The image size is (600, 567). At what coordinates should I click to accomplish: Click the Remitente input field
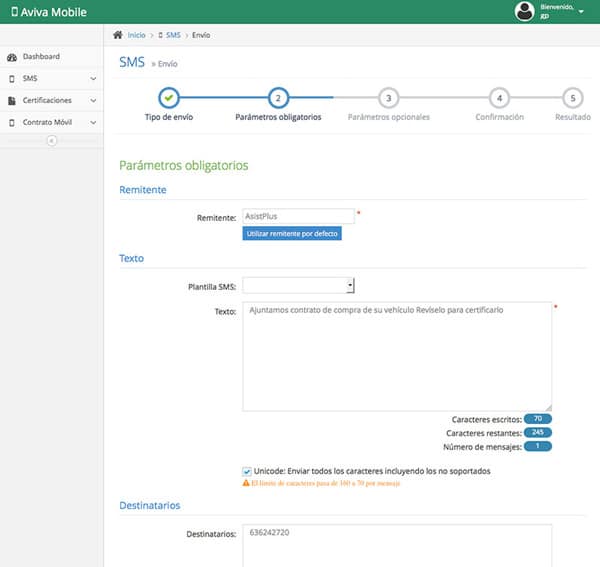click(x=298, y=215)
